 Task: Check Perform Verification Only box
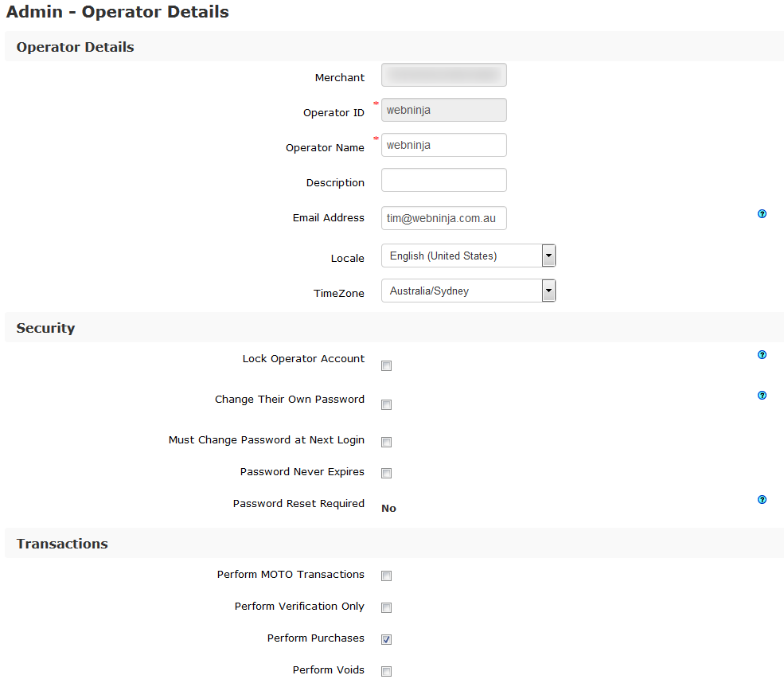click(x=387, y=608)
